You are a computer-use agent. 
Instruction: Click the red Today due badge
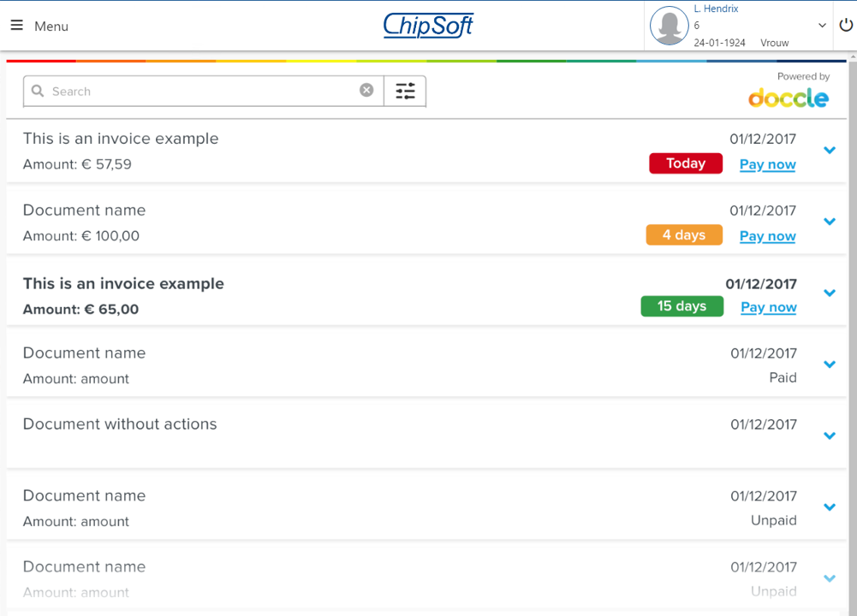click(685, 163)
